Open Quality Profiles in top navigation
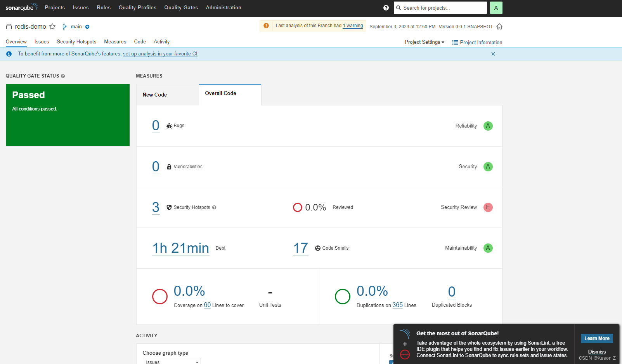622x364 pixels. tap(137, 8)
